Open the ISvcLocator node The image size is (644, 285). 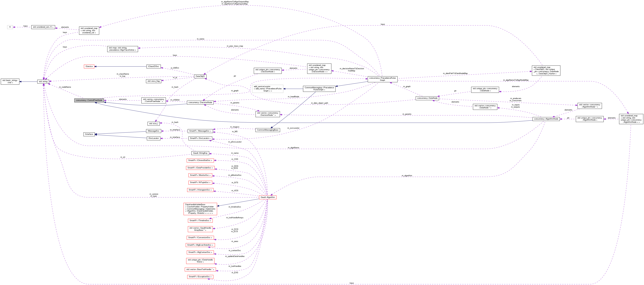click(153, 138)
